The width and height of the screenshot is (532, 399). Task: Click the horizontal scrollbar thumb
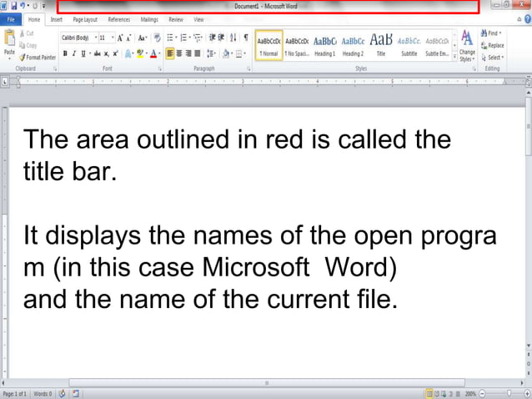(x=267, y=383)
